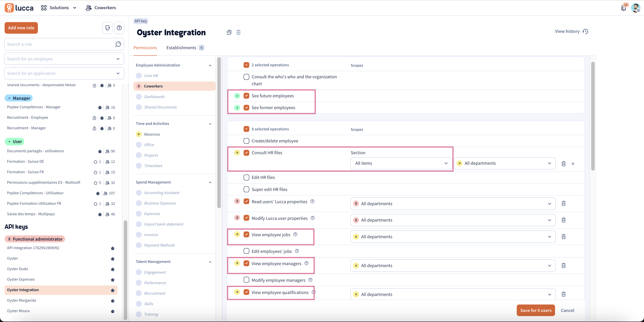Collapse the Manager role group
Image resolution: width=644 pixels, height=322 pixels.
click(x=18, y=98)
